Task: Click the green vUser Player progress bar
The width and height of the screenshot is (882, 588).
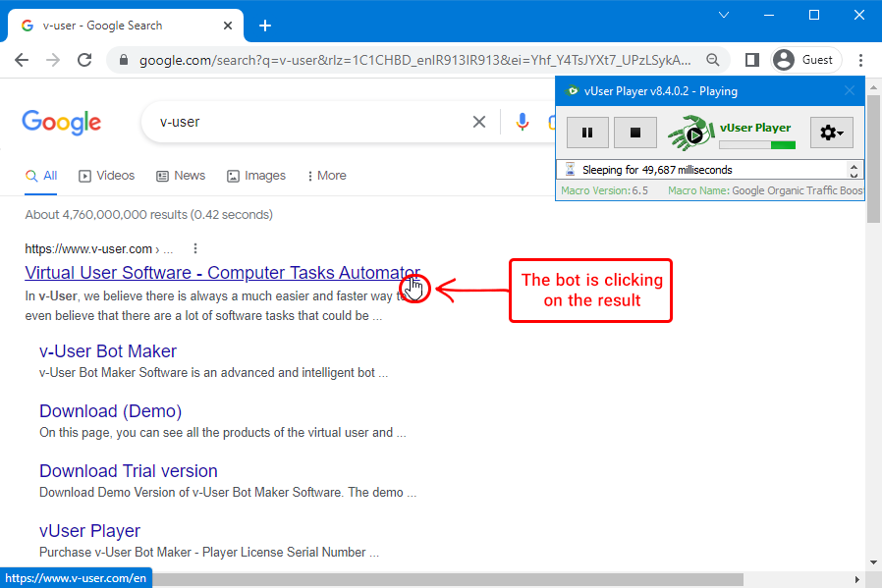Action: pos(757,145)
